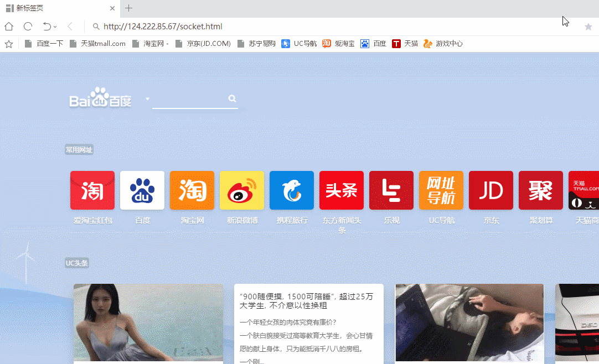Click the Baidu search magnifier icon

[232, 98]
